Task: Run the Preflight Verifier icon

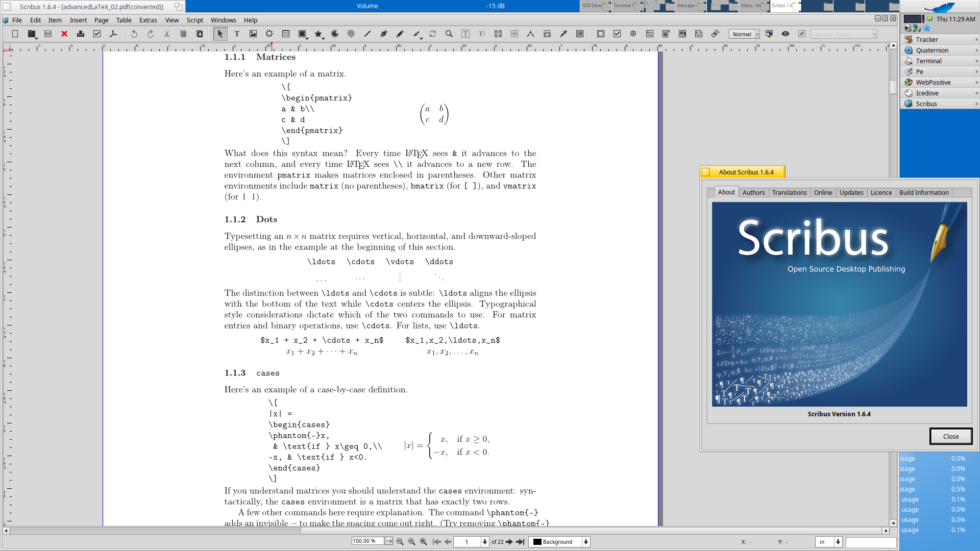Action: coord(97,34)
